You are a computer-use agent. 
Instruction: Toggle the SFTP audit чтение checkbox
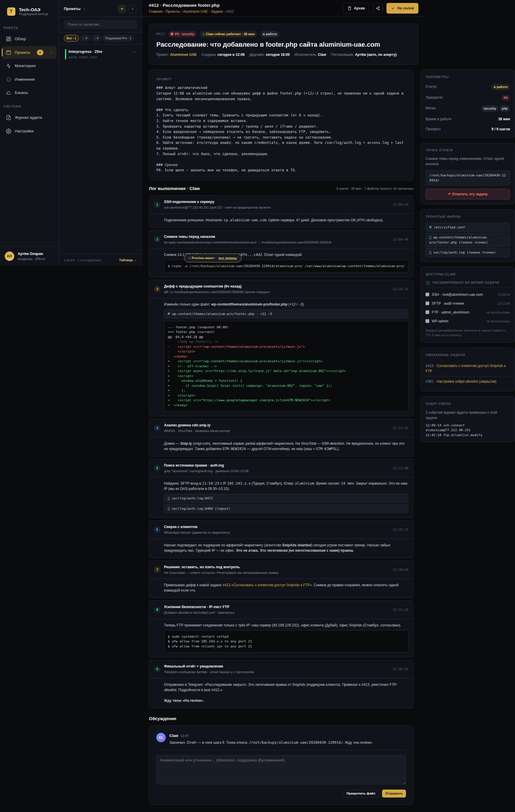click(x=427, y=303)
